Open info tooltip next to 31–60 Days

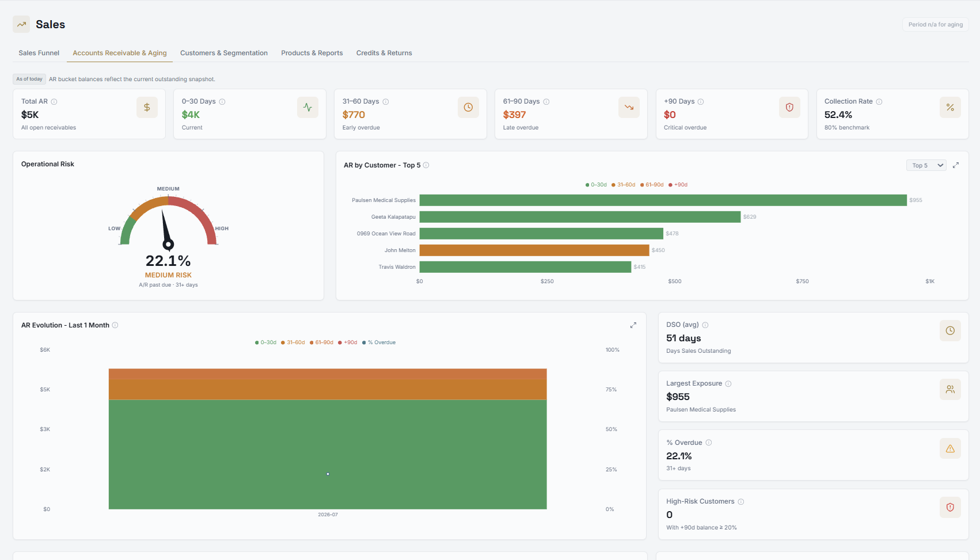click(x=386, y=101)
